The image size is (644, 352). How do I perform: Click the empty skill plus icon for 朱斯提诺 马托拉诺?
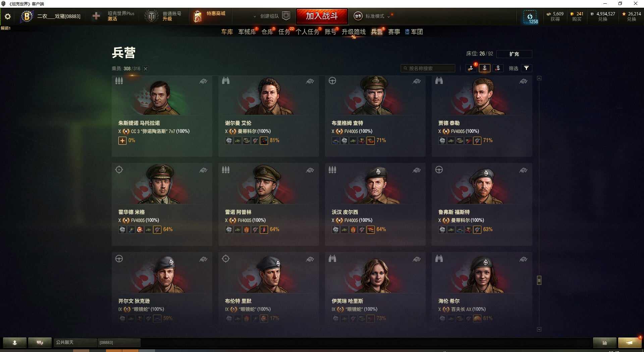click(x=122, y=141)
